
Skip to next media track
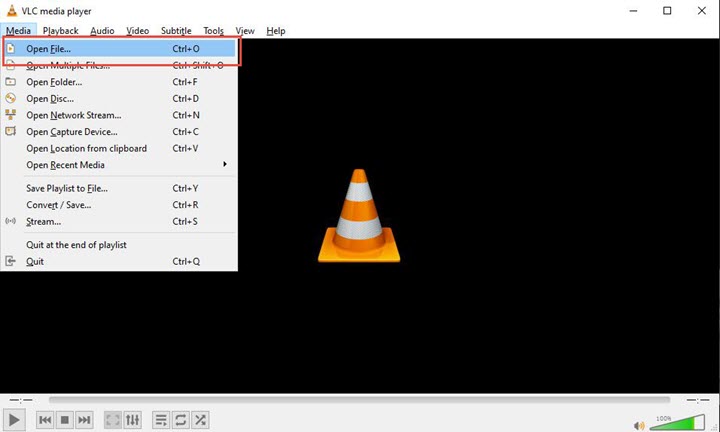point(84,420)
